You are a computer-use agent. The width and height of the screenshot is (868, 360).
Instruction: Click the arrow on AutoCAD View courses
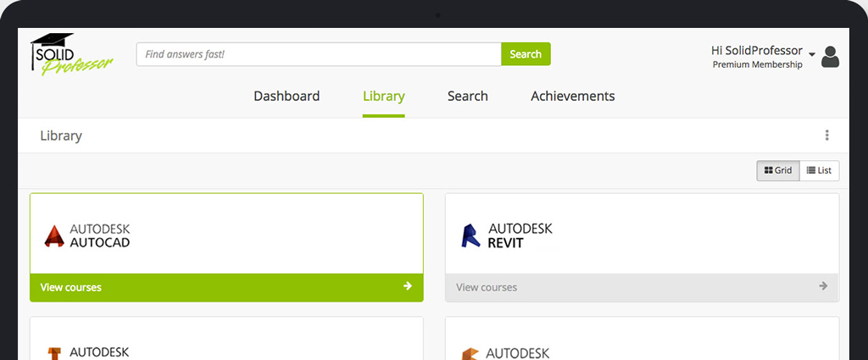pyautogui.click(x=408, y=286)
